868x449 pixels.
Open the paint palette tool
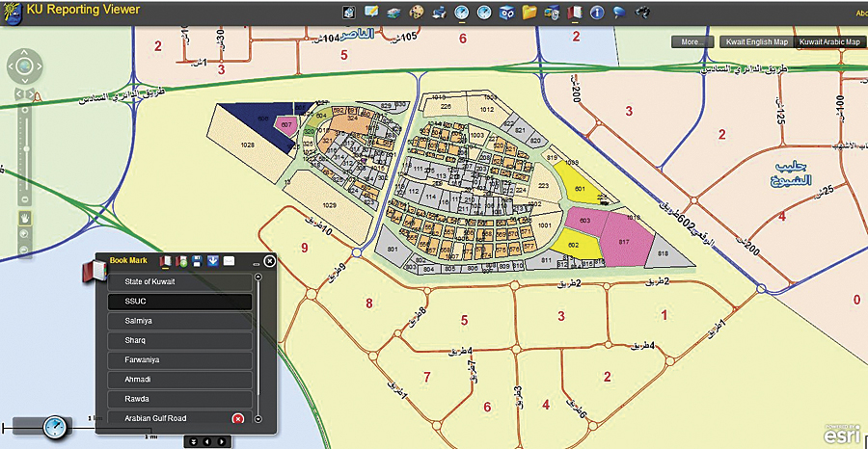tap(417, 13)
